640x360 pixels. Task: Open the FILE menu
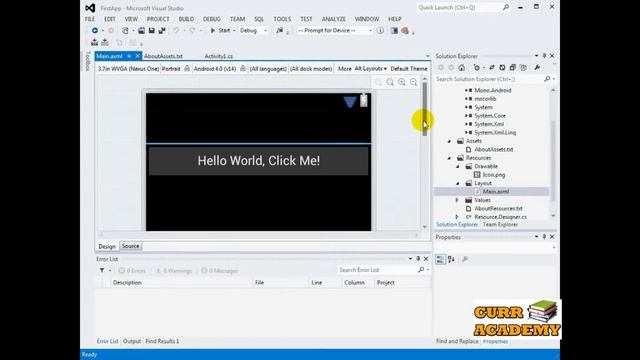point(90,19)
